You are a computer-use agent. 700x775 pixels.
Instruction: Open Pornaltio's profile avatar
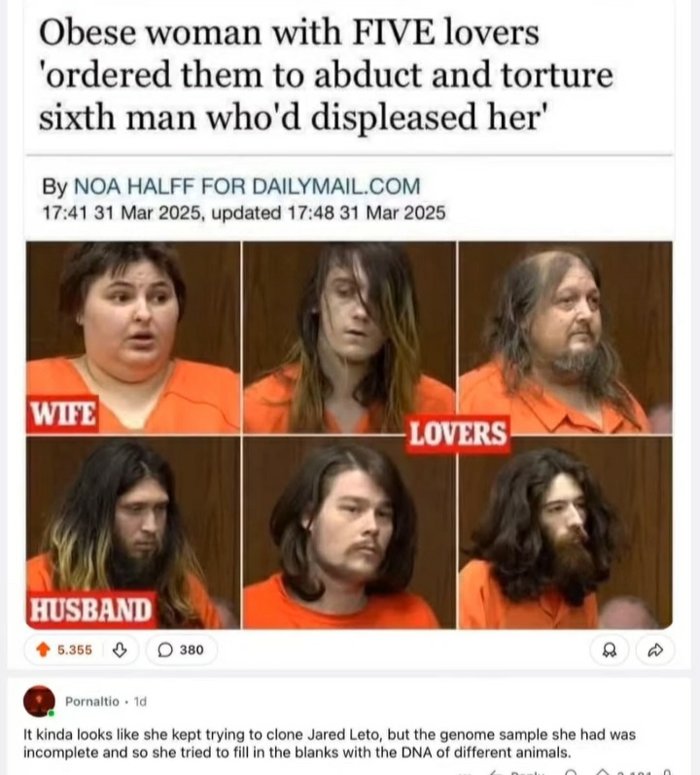(39, 701)
